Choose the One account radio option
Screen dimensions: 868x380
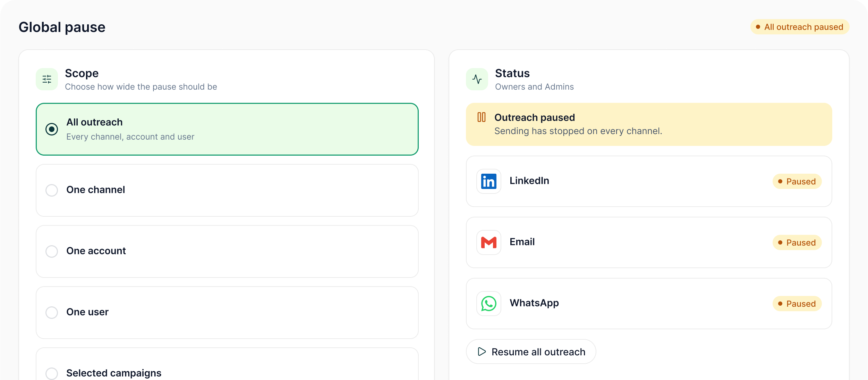tap(52, 251)
